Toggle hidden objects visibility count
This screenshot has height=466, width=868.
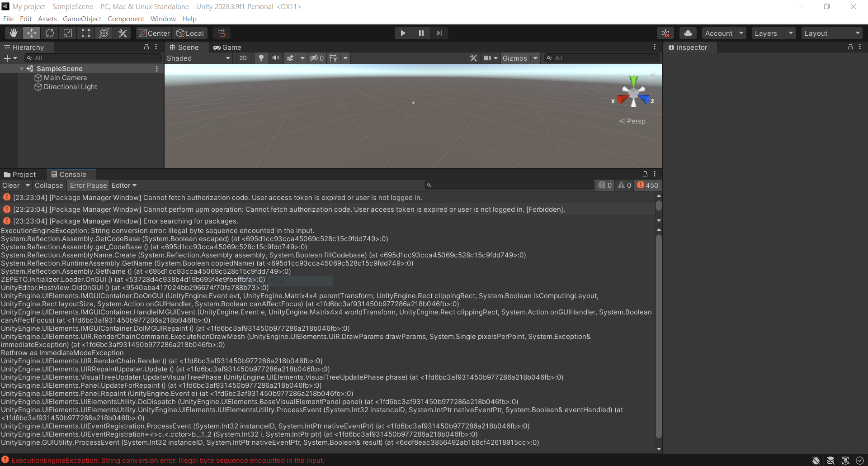click(316, 58)
